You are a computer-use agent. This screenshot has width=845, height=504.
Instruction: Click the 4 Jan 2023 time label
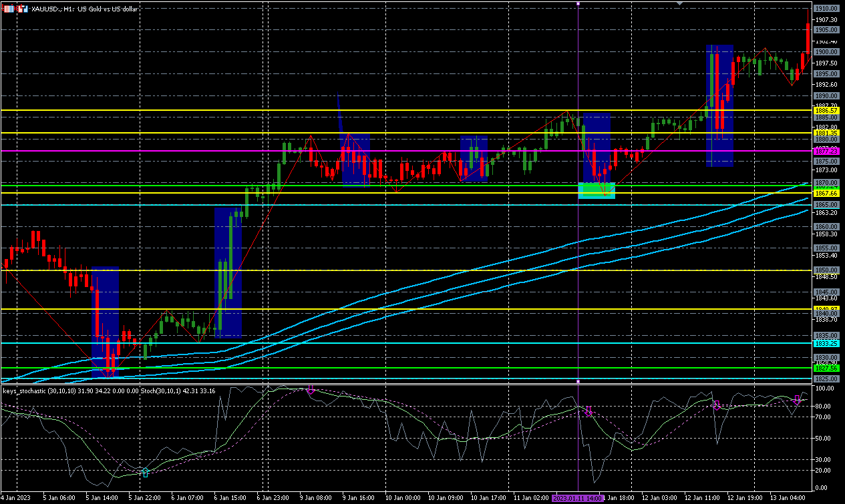tap(15, 498)
